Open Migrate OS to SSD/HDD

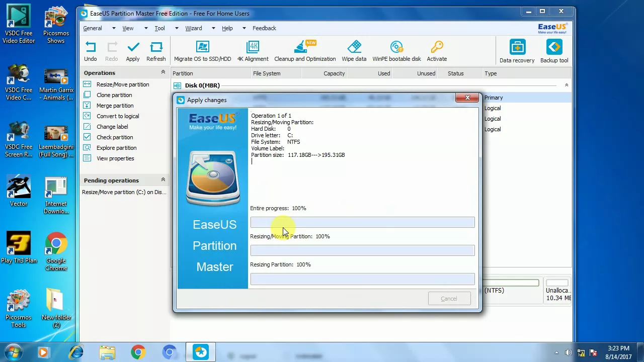pyautogui.click(x=202, y=52)
